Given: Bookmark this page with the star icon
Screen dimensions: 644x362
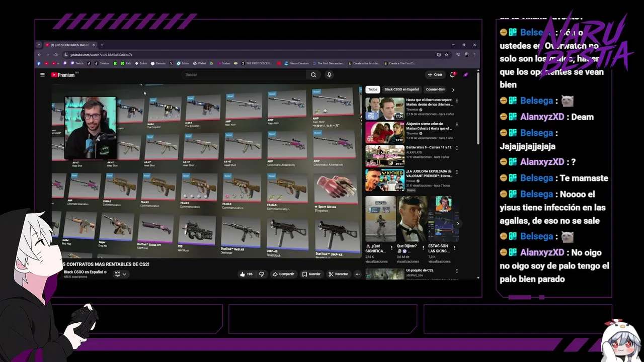Looking at the screenshot, I should point(446,54).
